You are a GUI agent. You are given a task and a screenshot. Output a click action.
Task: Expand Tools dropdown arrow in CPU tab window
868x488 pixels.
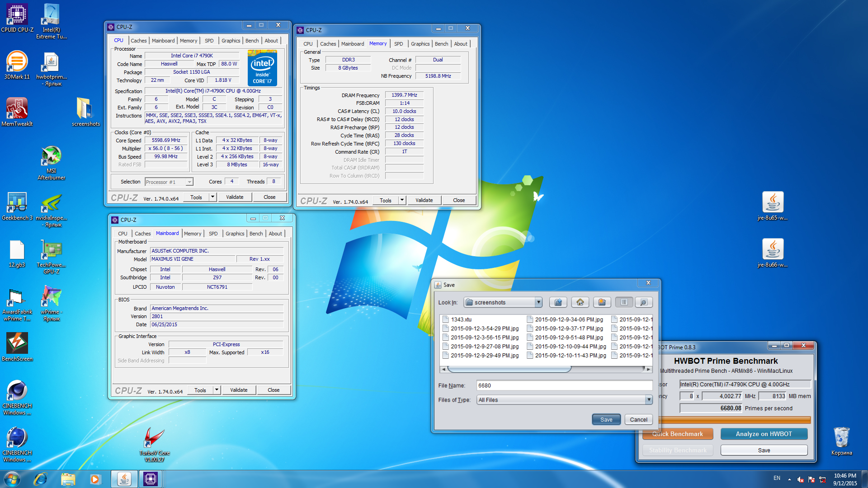point(213,197)
